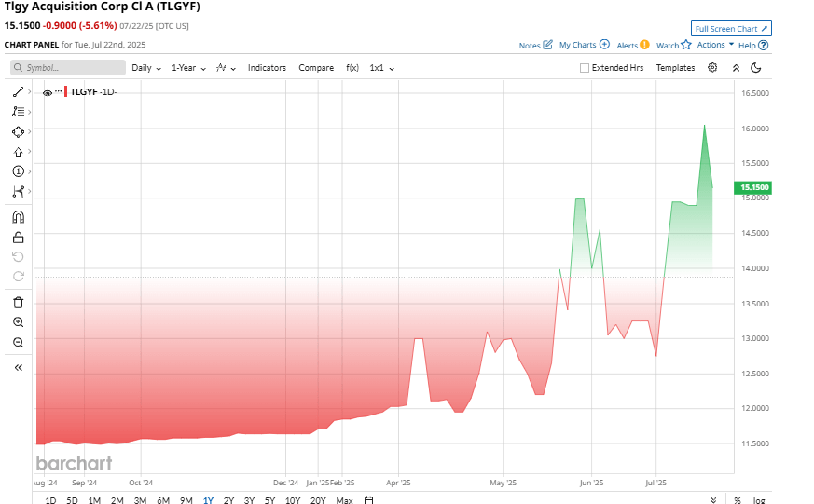
Task: Select the arrow marker tool
Action: coord(18,152)
